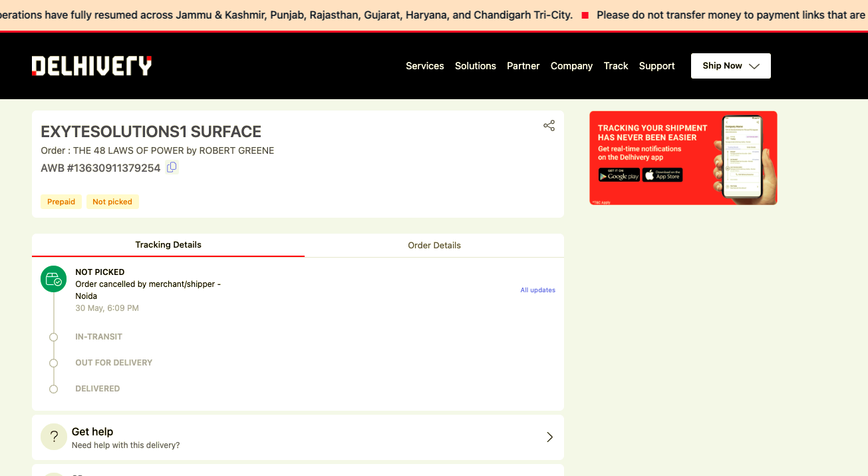Click the question mark Get help icon
The height and width of the screenshot is (476, 868).
tap(54, 437)
